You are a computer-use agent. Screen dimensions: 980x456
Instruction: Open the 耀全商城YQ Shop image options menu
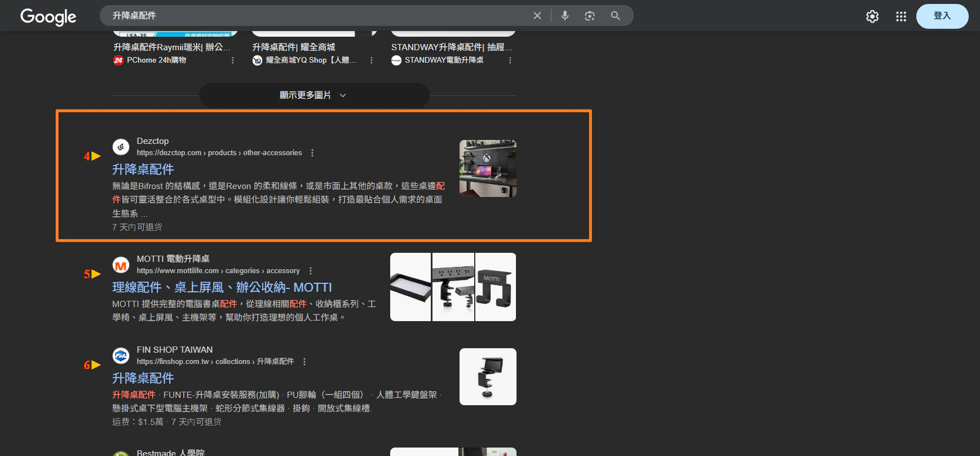tap(372, 60)
